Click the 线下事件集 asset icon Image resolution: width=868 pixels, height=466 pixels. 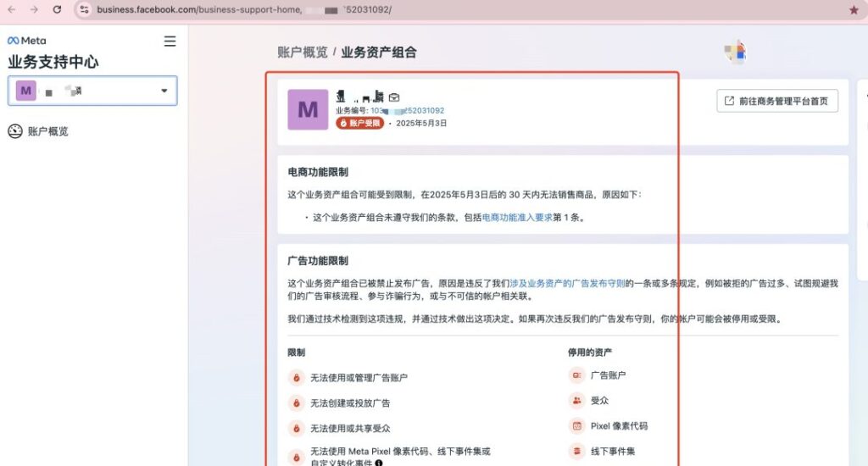(x=576, y=451)
